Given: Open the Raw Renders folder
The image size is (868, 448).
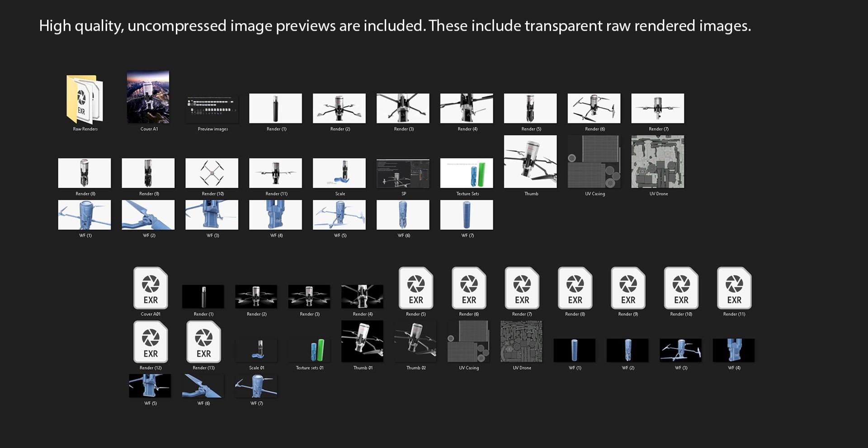Looking at the screenshot, I should tap(85, 99).
